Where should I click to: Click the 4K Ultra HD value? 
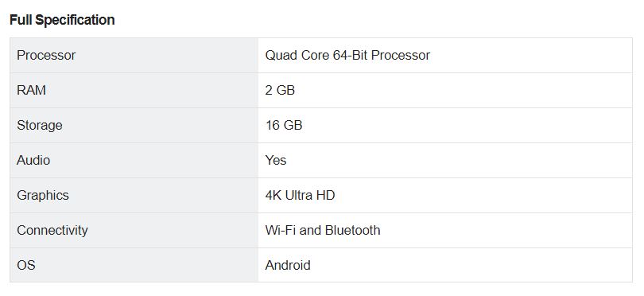[300, 195]
